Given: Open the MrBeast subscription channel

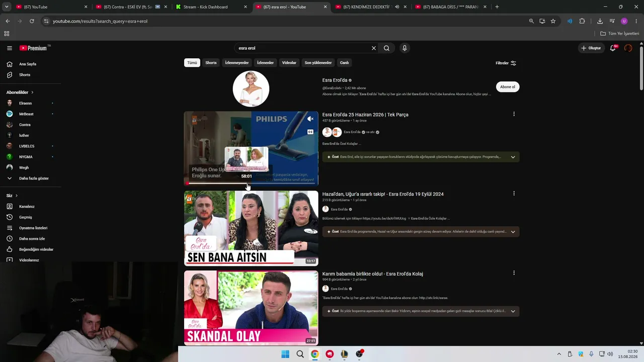Looking at the screenshot, I should 30,114.
